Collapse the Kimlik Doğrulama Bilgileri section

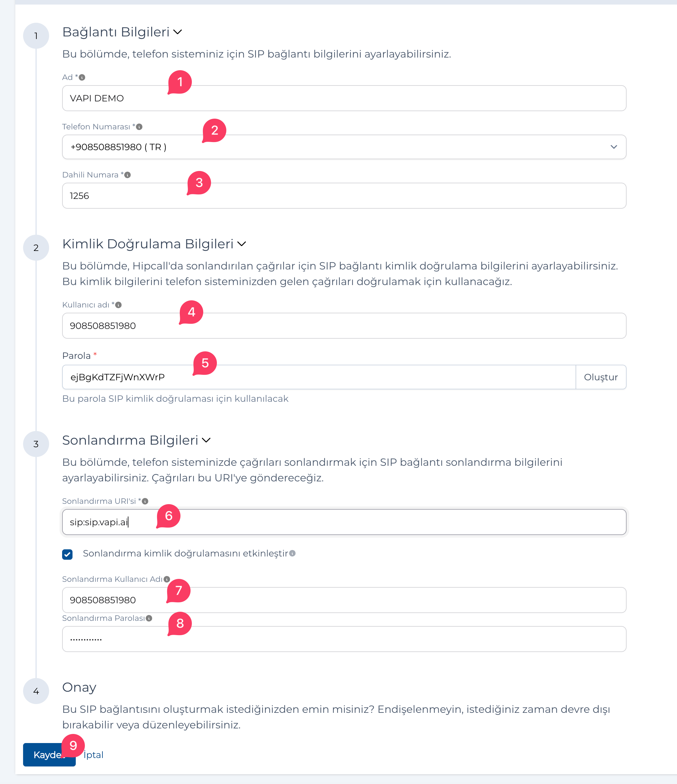[x=241, y=244]
